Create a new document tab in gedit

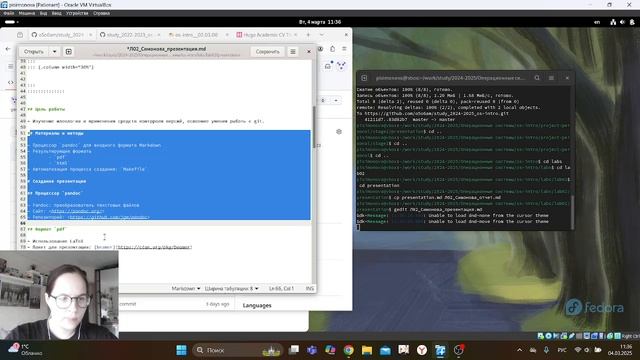pyautogui.click(x=69, y=52)
